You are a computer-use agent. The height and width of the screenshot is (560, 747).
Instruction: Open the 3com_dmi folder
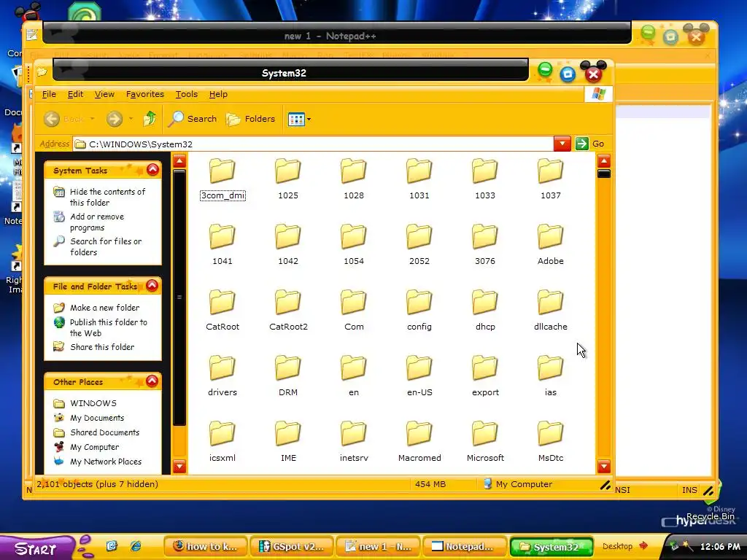(x=222, y=179)
